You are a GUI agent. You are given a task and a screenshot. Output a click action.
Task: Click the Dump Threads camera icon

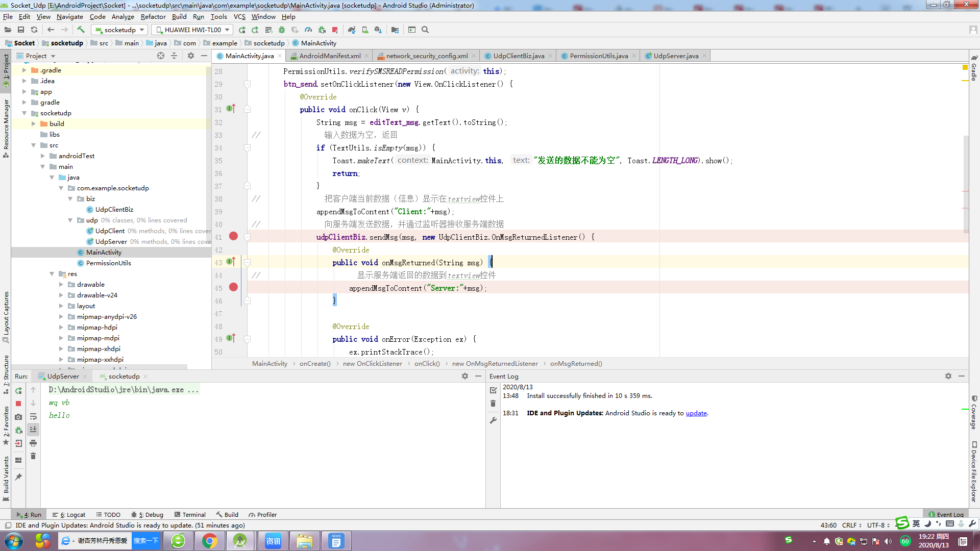click(18, 417)
